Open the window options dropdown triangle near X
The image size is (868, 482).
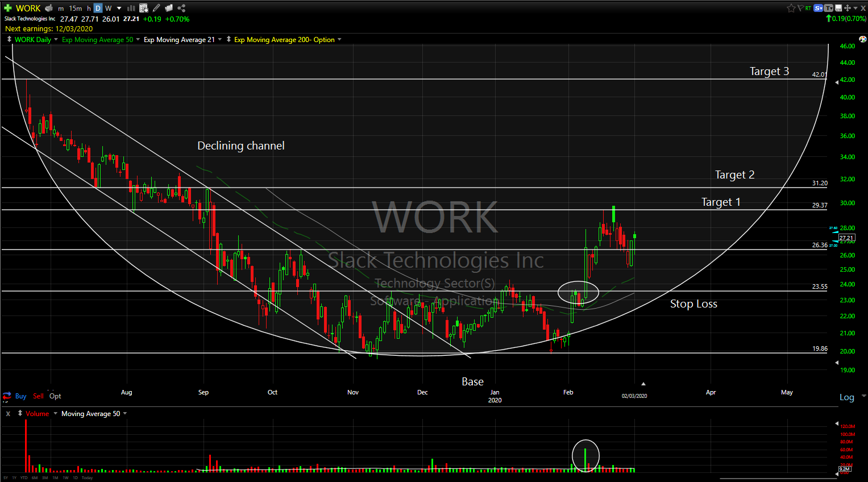click(855, 8)
